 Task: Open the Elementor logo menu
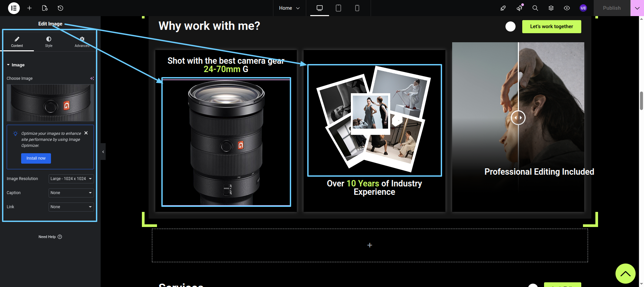click(14, 8)
